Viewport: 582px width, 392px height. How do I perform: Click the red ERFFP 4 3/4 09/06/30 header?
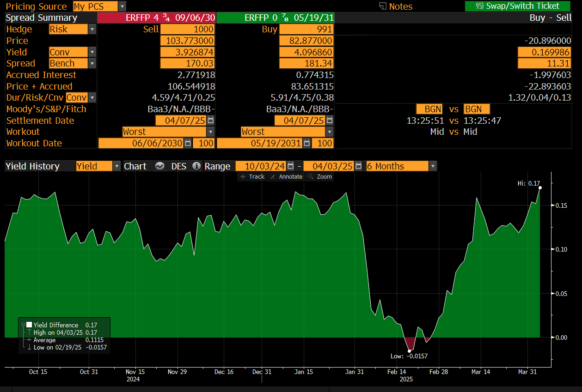[x=157, y=18]
